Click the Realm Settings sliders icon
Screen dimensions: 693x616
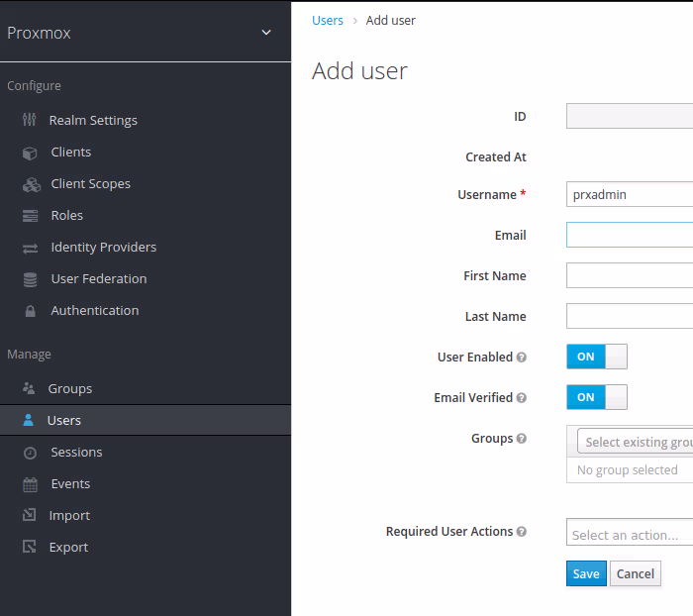tap(29, 121)
